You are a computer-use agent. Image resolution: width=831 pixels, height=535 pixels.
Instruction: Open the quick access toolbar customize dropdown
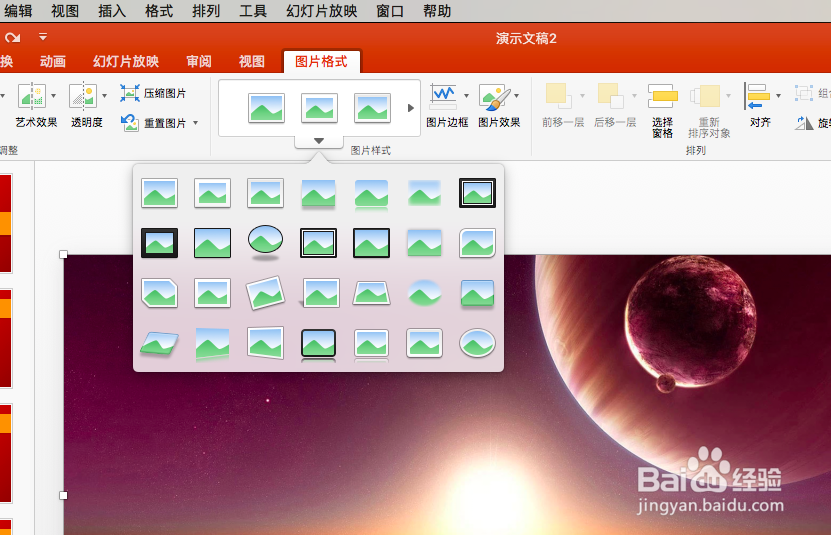point(43,37)
